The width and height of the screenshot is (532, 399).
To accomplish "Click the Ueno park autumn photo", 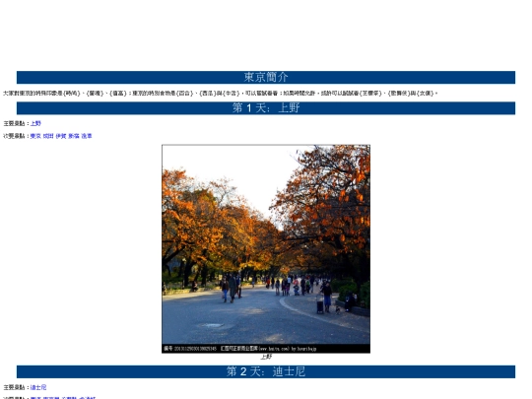I will (266, 249).
